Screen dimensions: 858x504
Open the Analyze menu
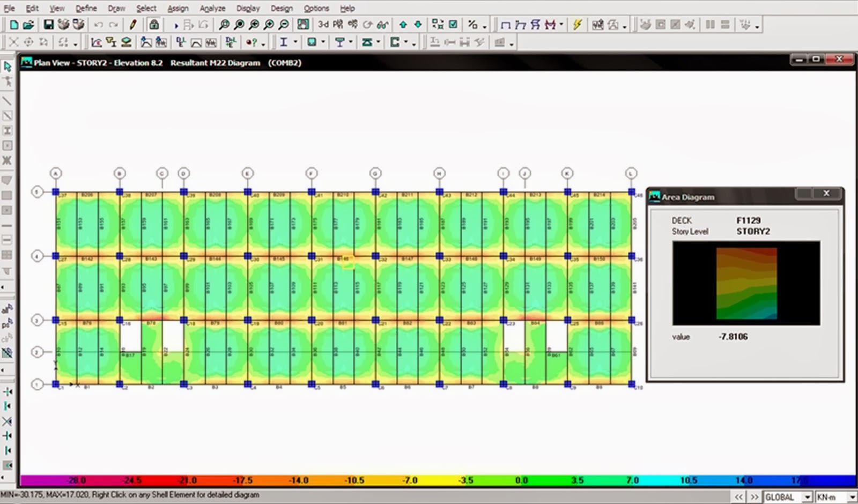pyautogui.click(x=212, y=8)
